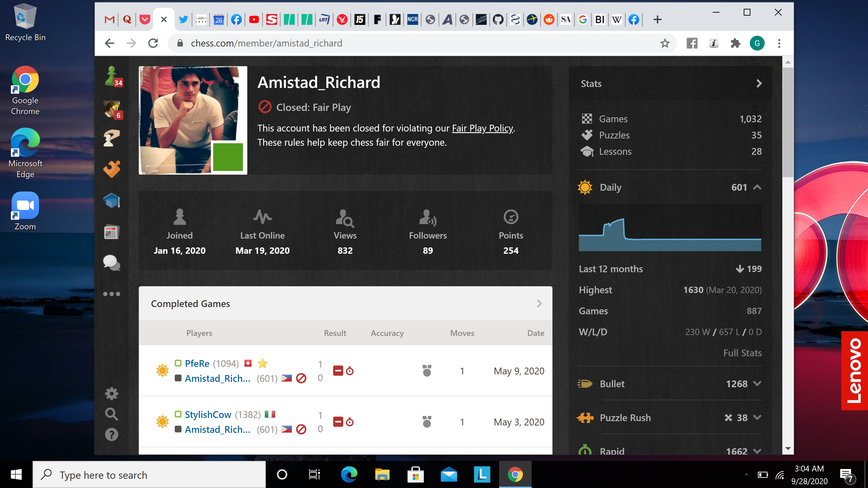The width and height of the screenshot is (868, 488).
Task: Click the address bar URL
Action: (267, 43)
